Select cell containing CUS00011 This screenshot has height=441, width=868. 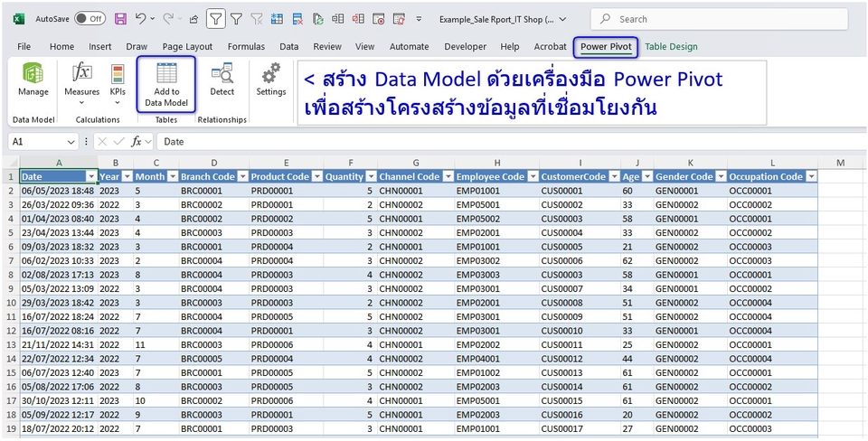[x=580, y=344]
